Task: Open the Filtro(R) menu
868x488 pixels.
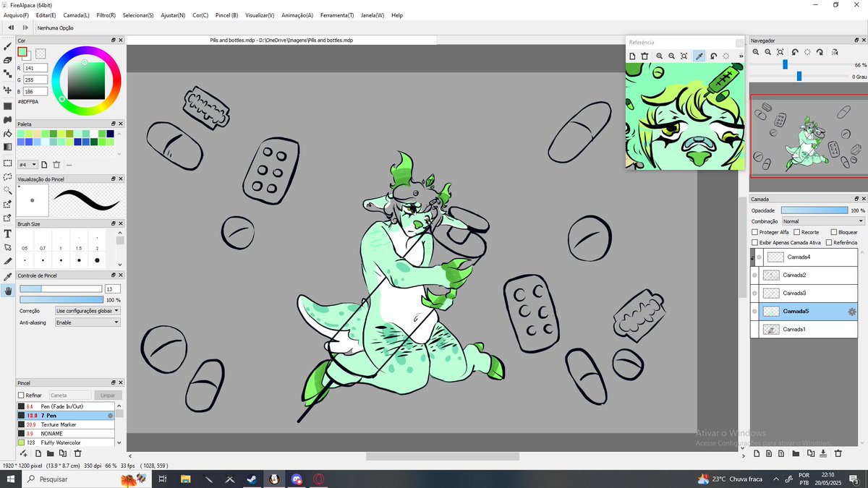Action: 106,15
